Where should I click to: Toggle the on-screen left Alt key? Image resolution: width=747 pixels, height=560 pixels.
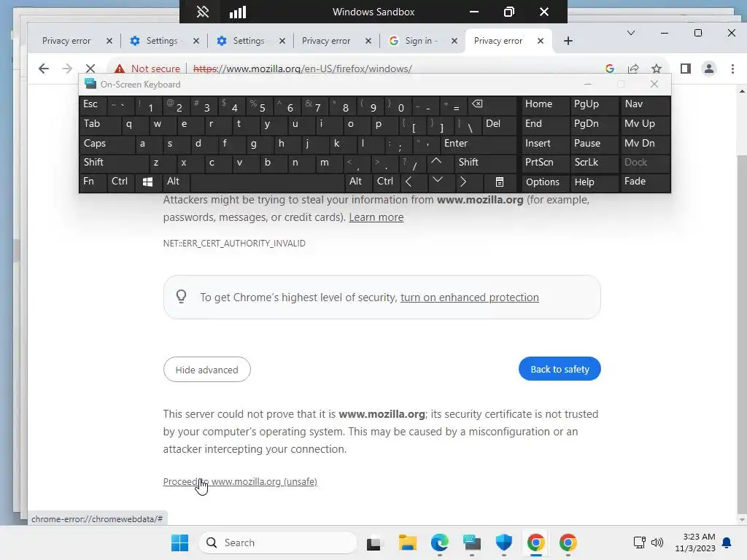[x=175, y=182]
